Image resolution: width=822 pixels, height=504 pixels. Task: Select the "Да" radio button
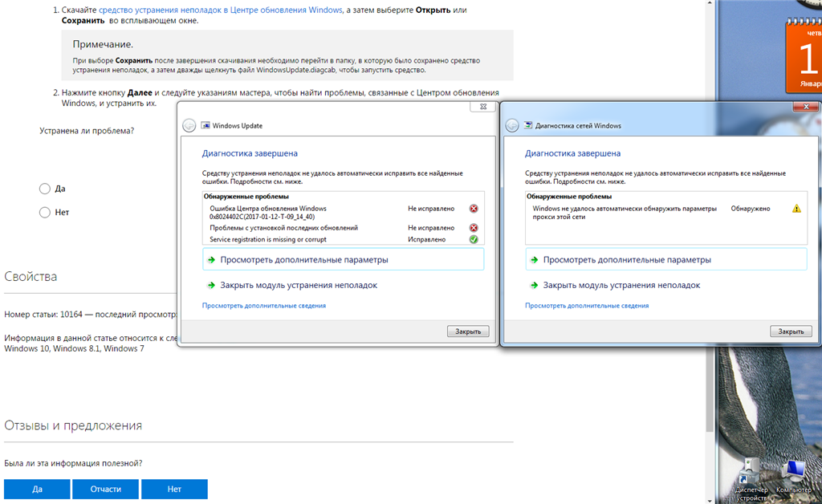[x=45, y=189]
